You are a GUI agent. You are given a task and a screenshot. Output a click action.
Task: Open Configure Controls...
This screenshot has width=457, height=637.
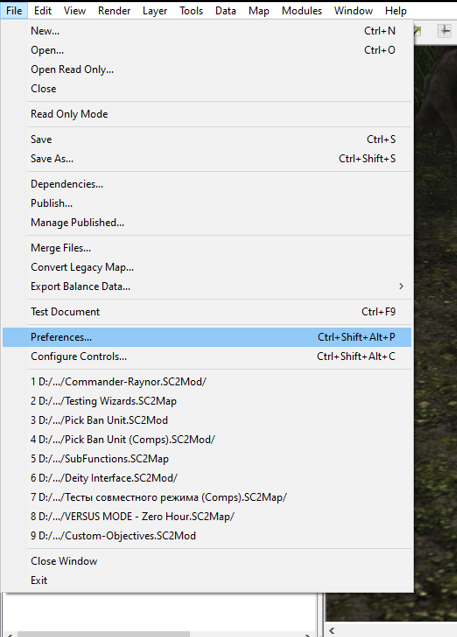(207, 356)
